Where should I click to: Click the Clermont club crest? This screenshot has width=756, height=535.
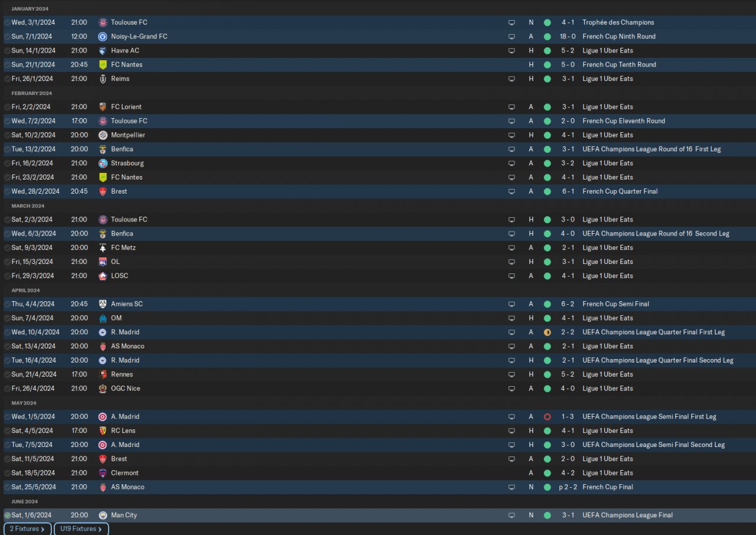(103, 473)
